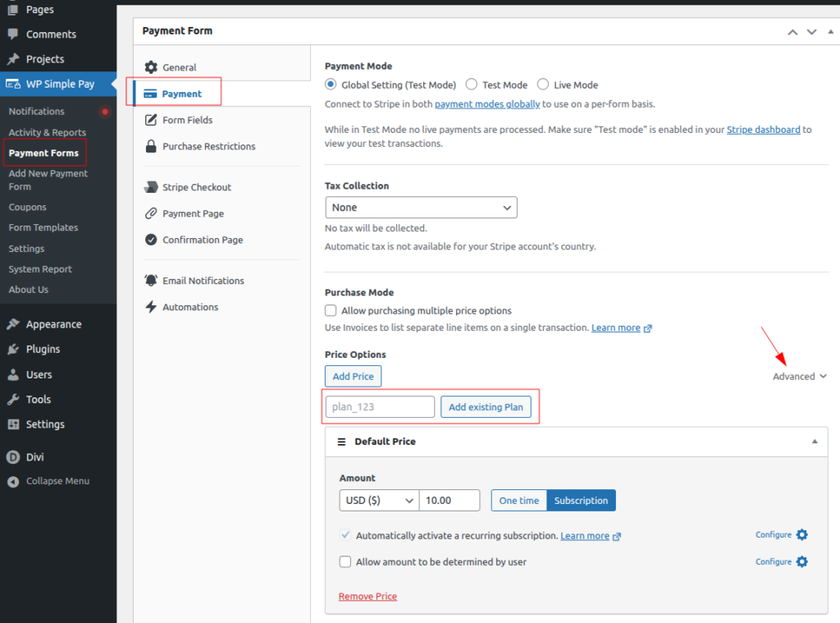Expand the Advanced price options

pos(799,377)
